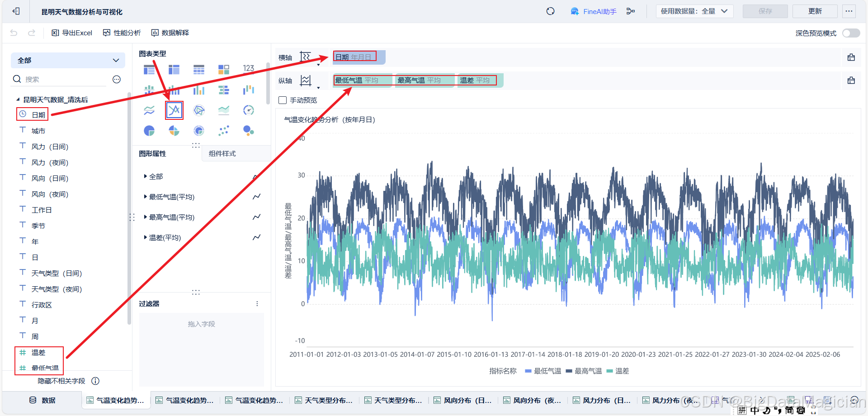Image resolution: width=868 pixels, height=416 pixels.
Task: Open the 过滤器 three-dots options menu
Action: coord(257,304)
